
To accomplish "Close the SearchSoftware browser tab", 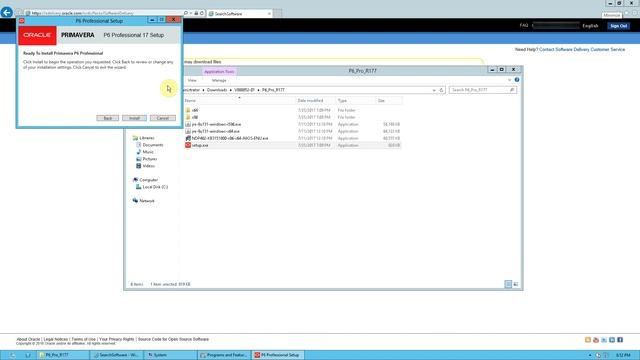I will 269,13.
